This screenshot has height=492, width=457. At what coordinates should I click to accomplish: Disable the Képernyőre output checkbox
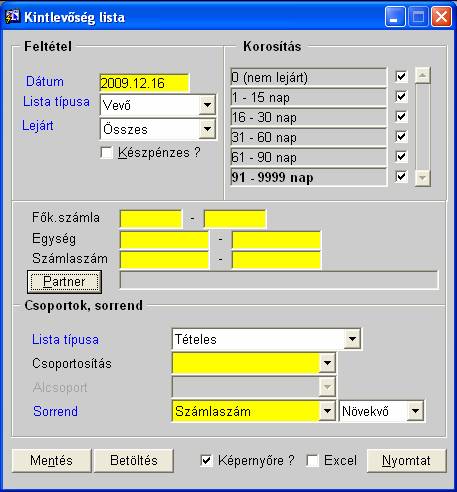pos(206,461)
